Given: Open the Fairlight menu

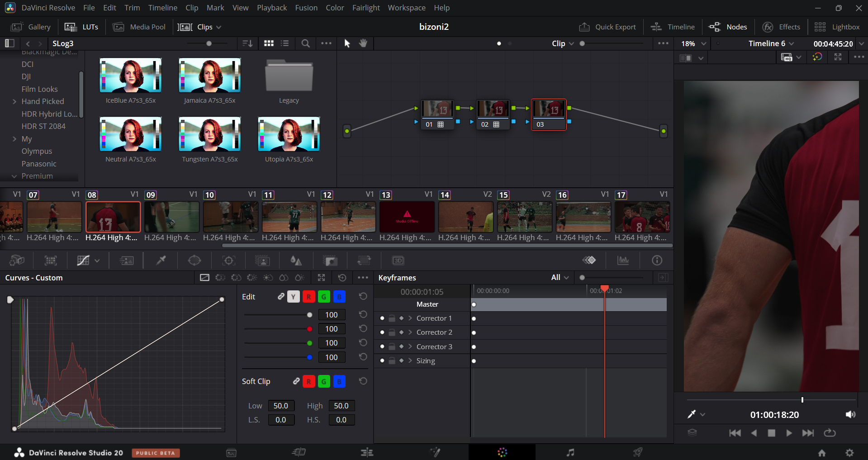Looking at the screenshot, I should [366, 8].
